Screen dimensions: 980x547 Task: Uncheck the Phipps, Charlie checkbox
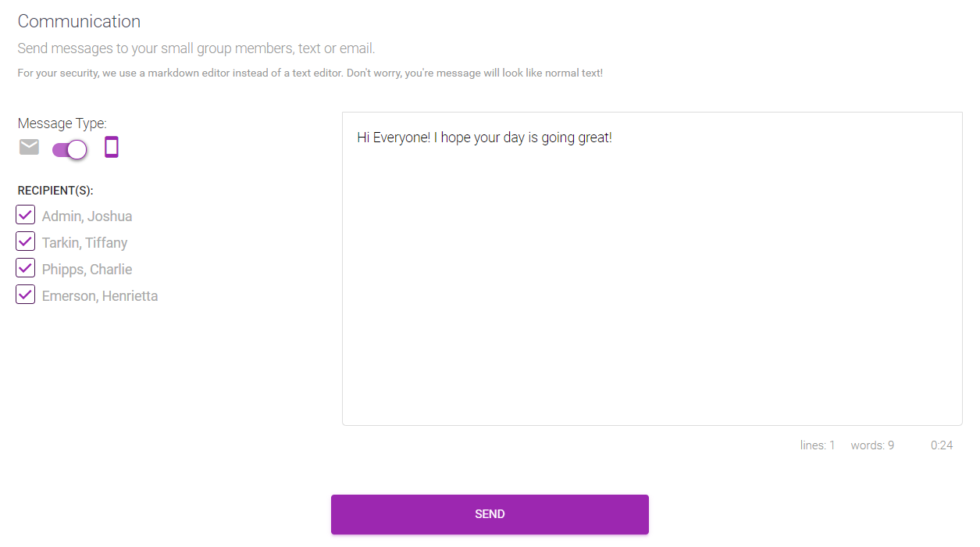pyautogui.click(x=26, y=268)
